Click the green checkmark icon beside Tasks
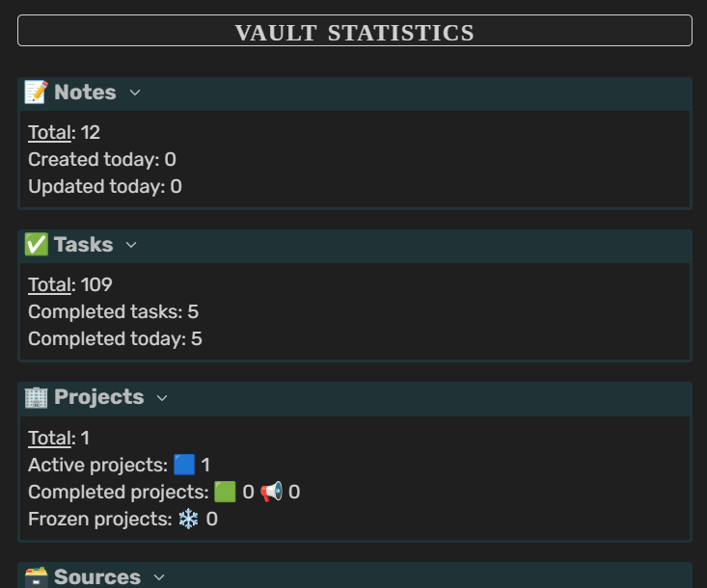The height and width of the screenshot is (588, 707). (36, 245)
